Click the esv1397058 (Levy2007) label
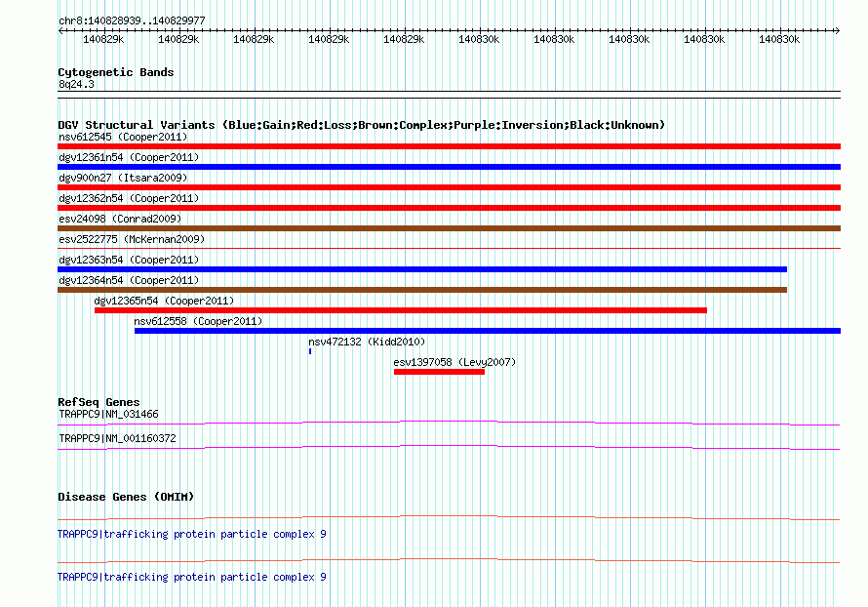Screen dimensions: 868x607 click(x=454, y=362)
